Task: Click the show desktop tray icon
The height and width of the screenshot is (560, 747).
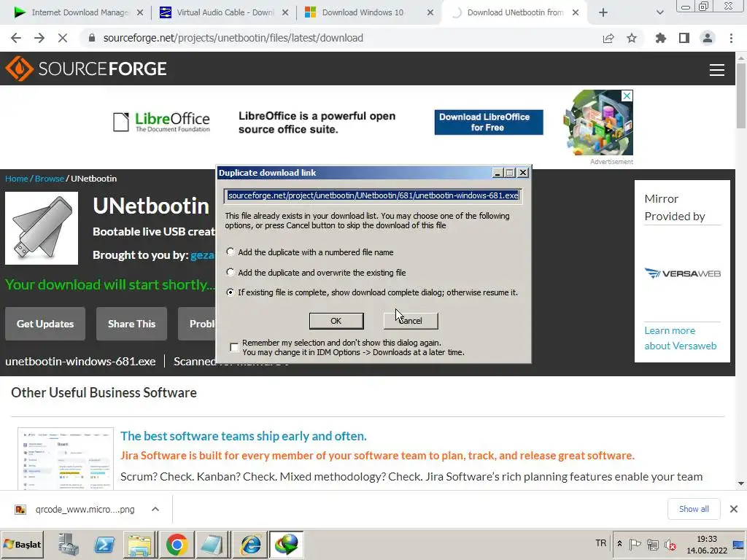Action: coord(739,545)
